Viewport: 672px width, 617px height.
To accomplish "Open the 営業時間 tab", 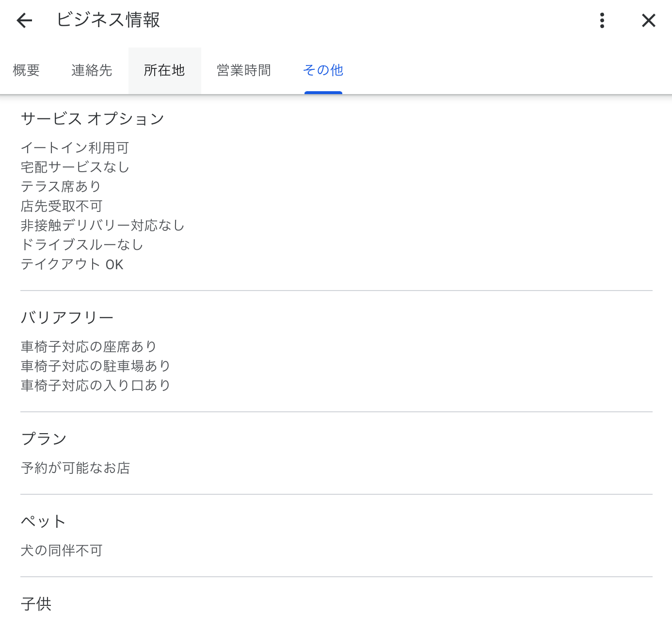I will (x=244, y=70).
